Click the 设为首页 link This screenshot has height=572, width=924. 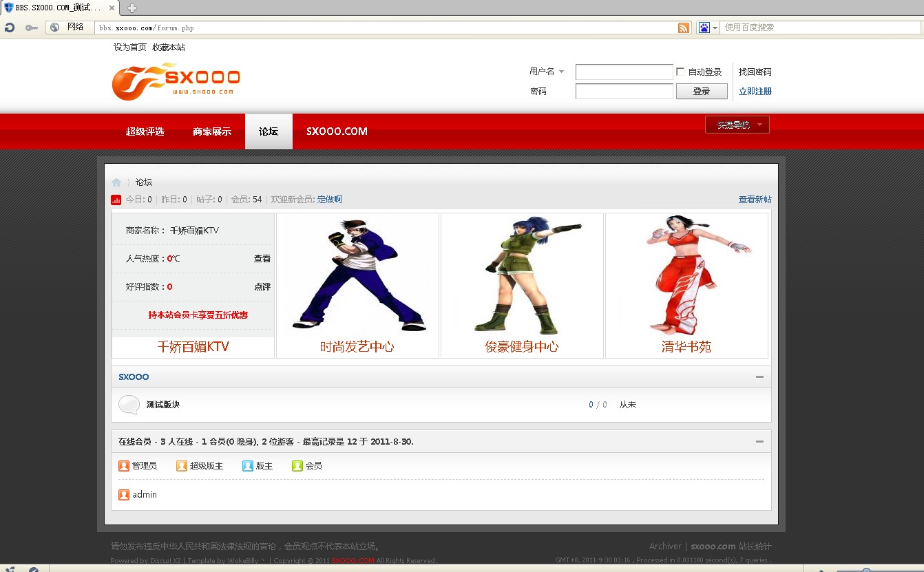tap(130, 47)
